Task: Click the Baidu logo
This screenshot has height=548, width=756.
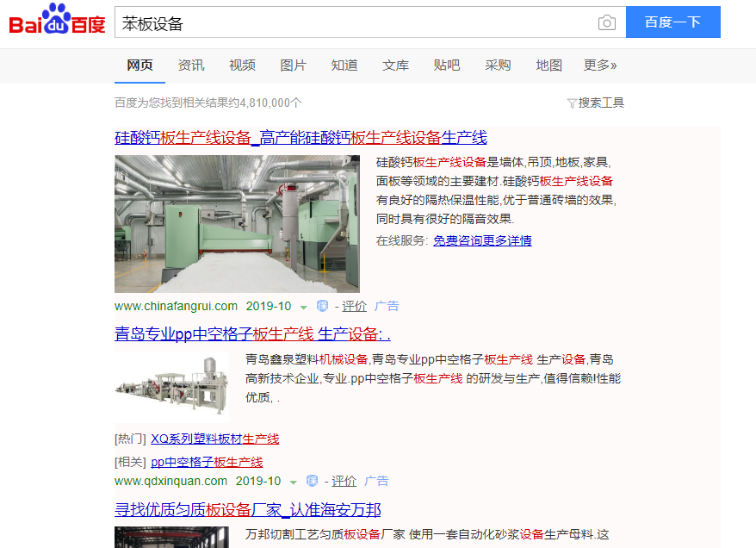Action: tap(57, 22)
